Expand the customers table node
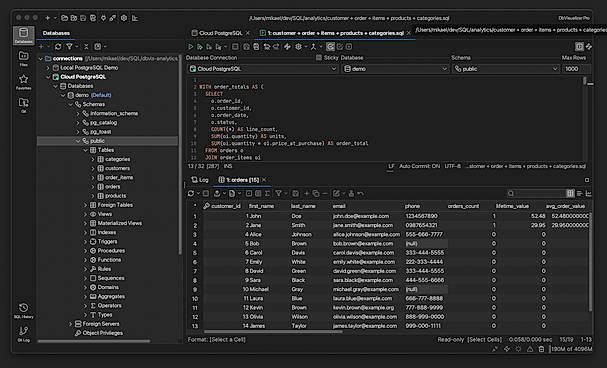Viewport: 607px width, 368px height. [93, 168]
